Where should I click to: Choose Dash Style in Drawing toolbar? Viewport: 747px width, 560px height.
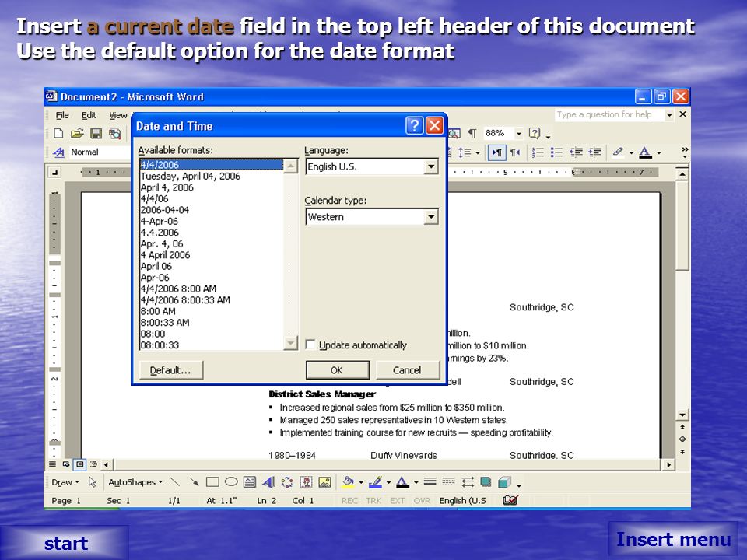pos(448,482)
